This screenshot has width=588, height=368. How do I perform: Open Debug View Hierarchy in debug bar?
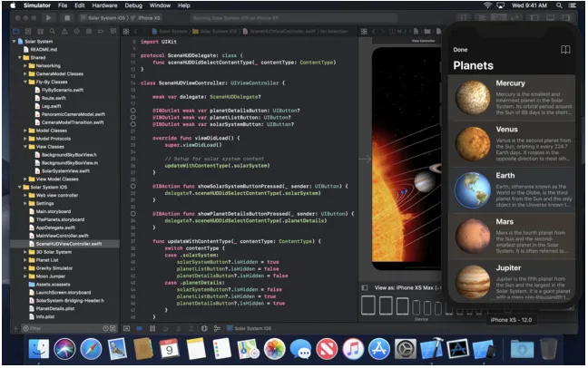tap(204, 328)
